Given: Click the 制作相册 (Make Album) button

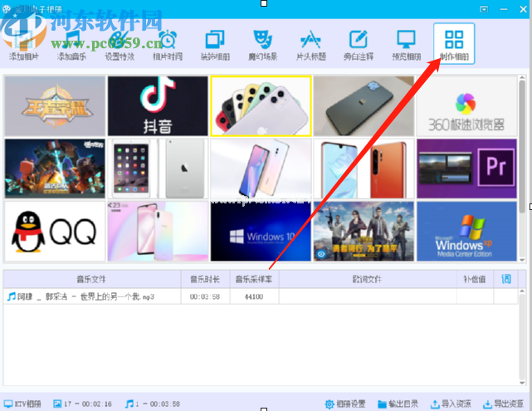Looking at the screenshot, I should pos(454,45).
